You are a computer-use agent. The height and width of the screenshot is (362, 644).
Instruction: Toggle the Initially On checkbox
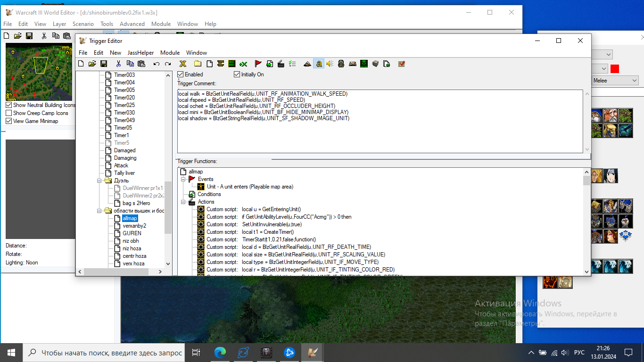[x=237, y=74]
